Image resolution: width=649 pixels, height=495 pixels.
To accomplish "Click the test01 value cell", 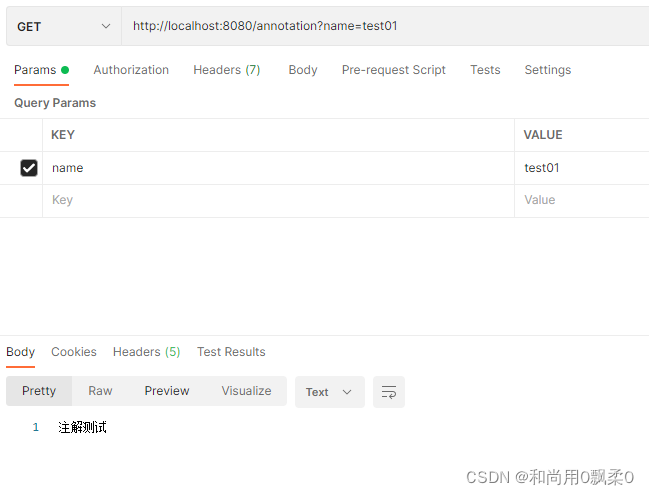I will (x=582, y=168).
